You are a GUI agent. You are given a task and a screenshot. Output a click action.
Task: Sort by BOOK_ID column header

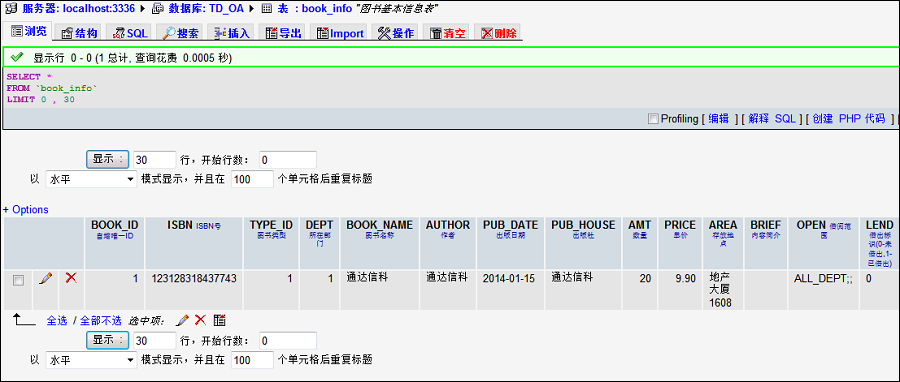tap(115, 225)
